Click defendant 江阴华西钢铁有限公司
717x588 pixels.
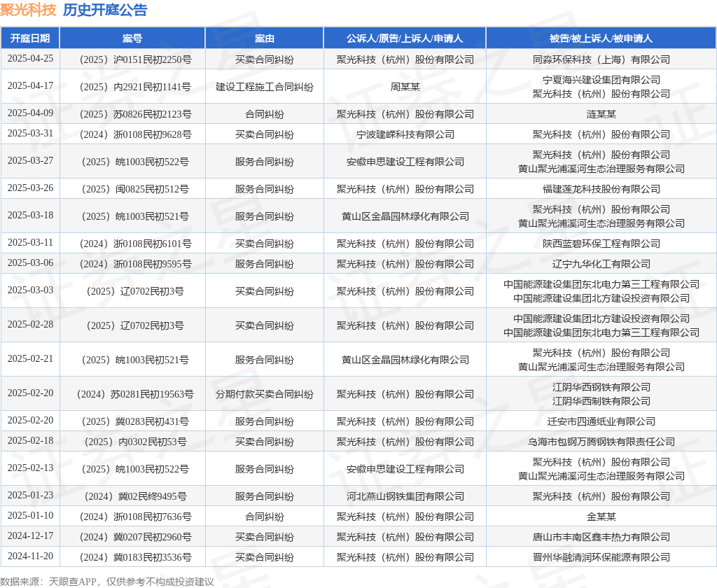[x=601, y=387]
